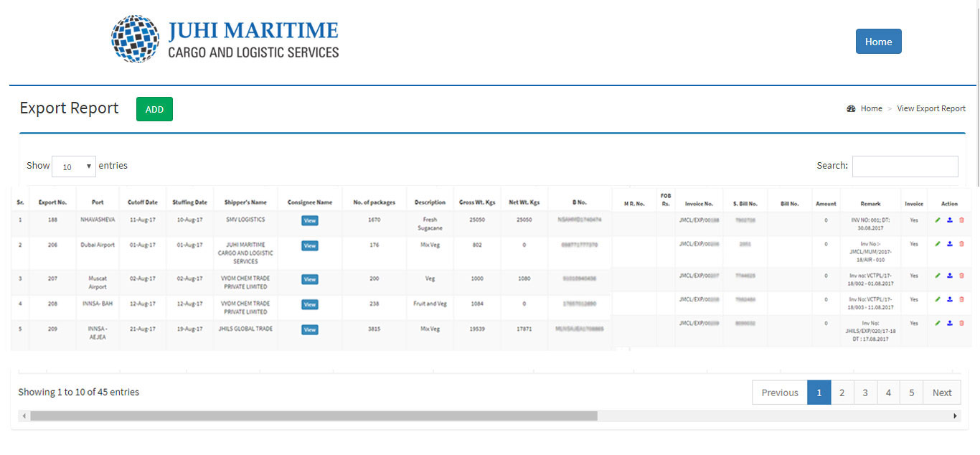This screenshot has height=455, width=980.
Task: Open the Home breadcrumb link
Action: click(871, 108)
